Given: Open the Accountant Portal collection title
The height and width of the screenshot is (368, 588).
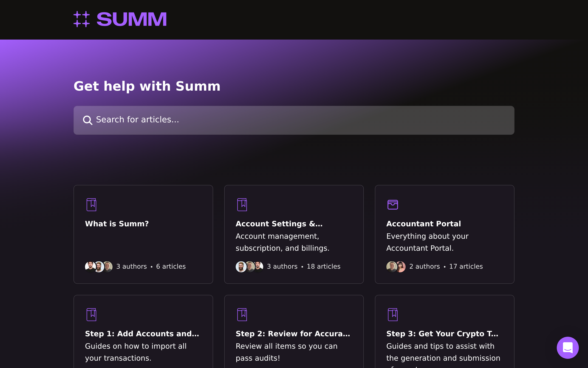Looking at the screenshot, I should [x=424, y=224].
